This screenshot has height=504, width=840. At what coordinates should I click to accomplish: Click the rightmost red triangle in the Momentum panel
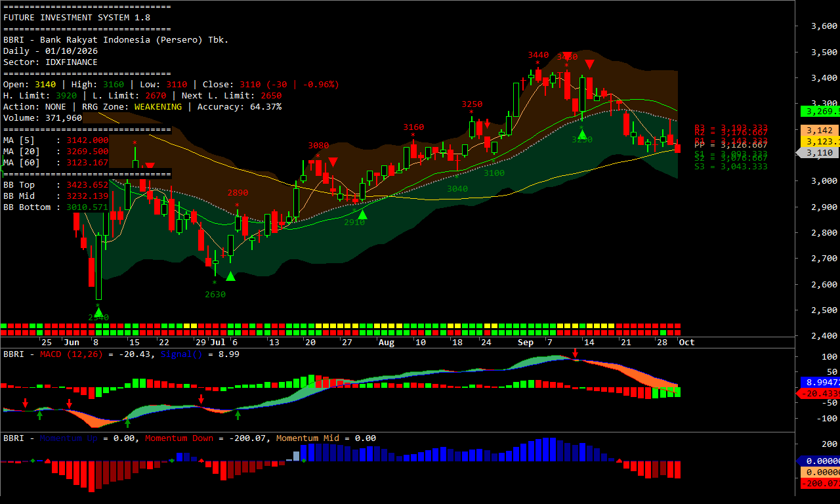(619, 461)
